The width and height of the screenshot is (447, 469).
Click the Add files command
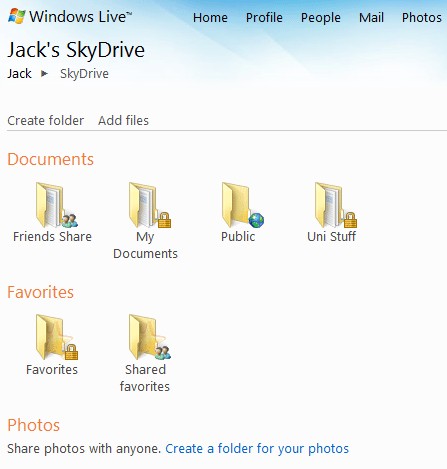[x=123, y=120]
